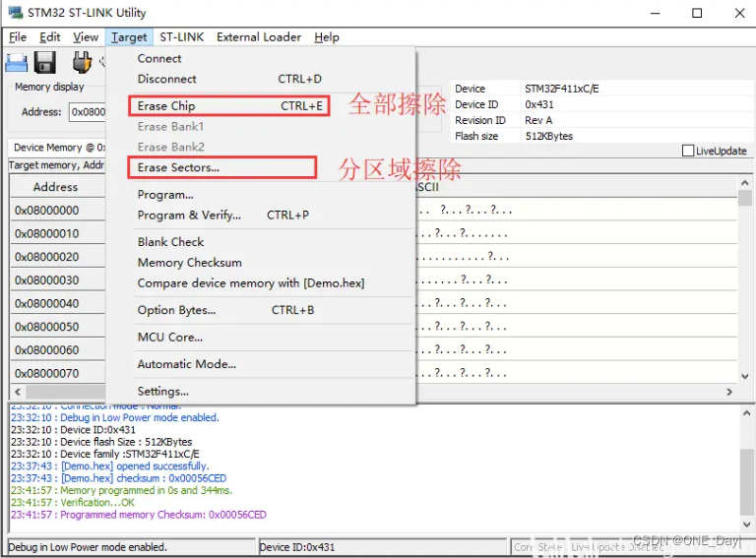Viewport: 756px width, 558px height.
Task: Click the memory Address input field
Action: 88,112
